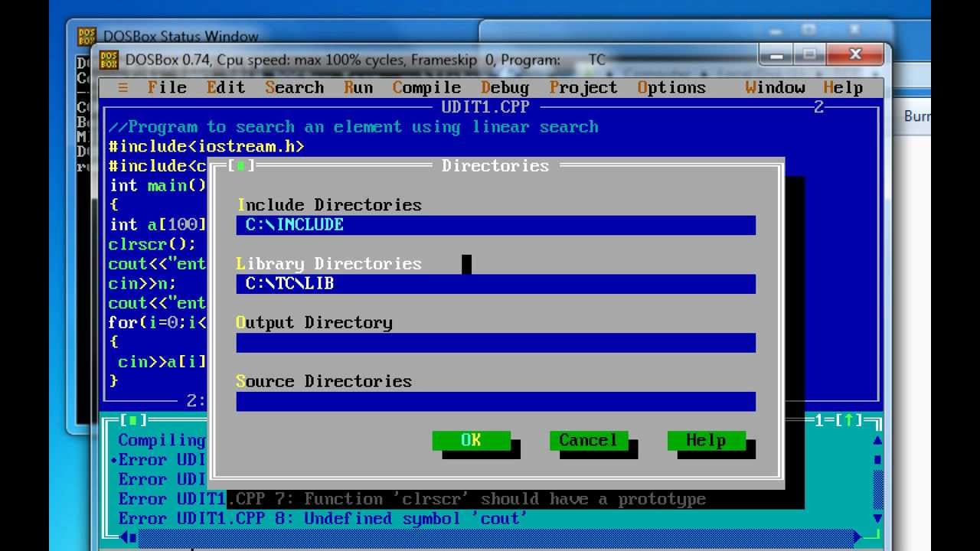Click the clrscr(); code line
Image resolution: width=980 pixels, height=551 pixels.
pos(152,245)
